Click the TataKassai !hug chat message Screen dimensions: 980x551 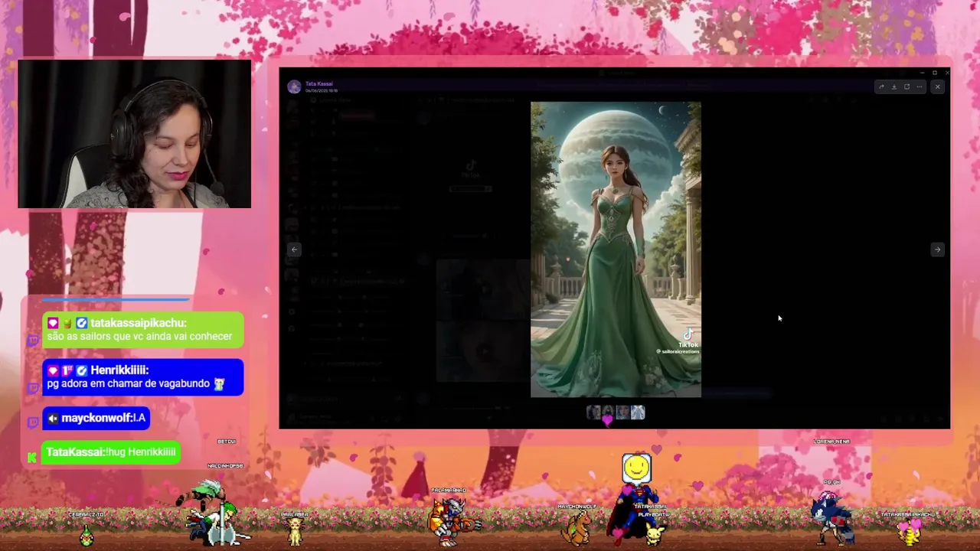click(111, 452)
